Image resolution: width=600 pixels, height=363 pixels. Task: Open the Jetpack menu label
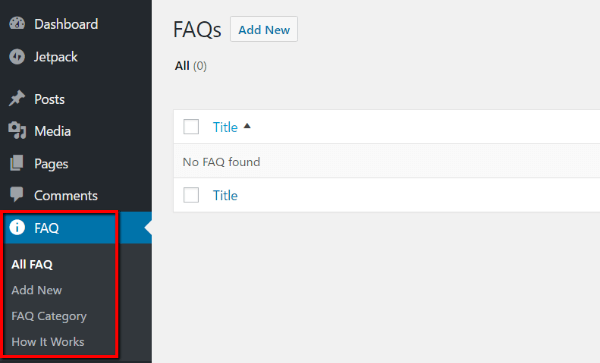(x=56, y=57)
